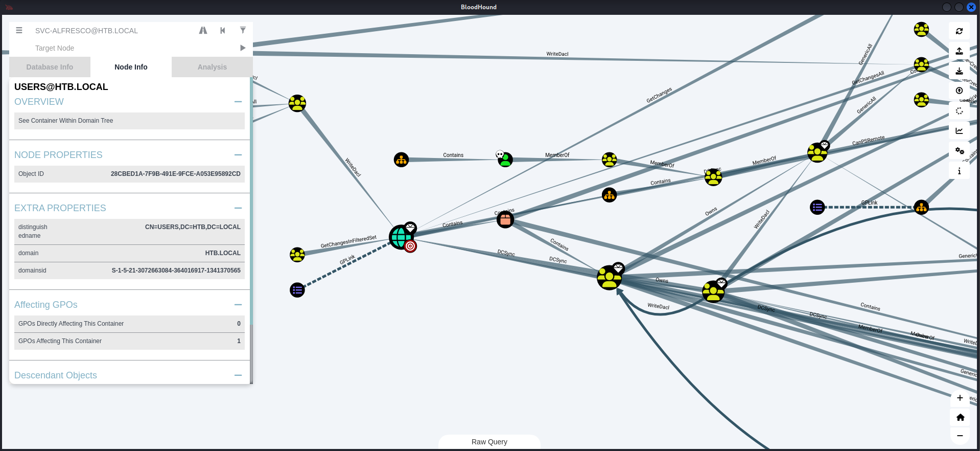Open the chart statistics icon

point(959,131)
